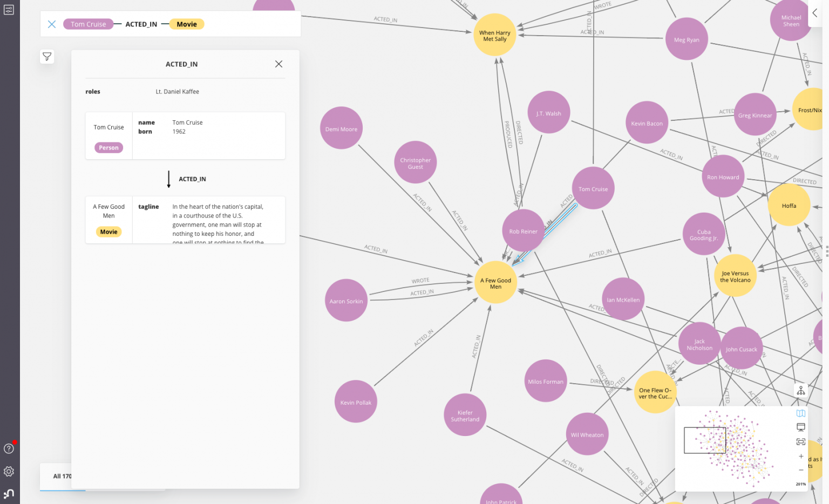Open perspective settings from the sidebar
The image size is (829, 504).
(x=9, y=9)
